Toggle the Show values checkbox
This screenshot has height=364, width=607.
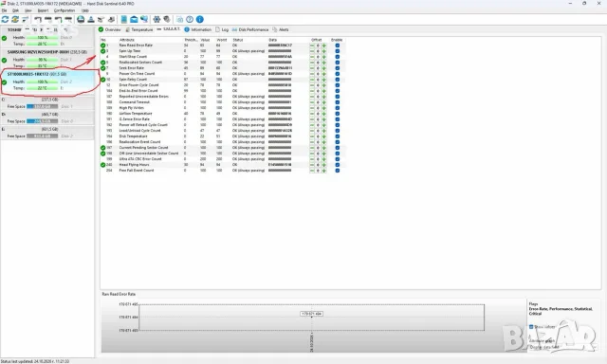click(x=531, y=327)
